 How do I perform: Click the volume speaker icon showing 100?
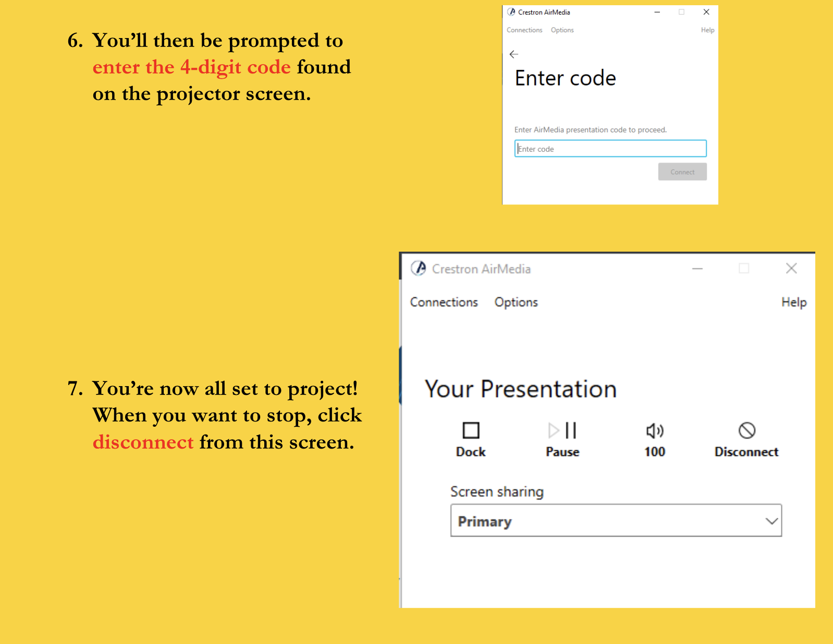(x=655, y=430)
